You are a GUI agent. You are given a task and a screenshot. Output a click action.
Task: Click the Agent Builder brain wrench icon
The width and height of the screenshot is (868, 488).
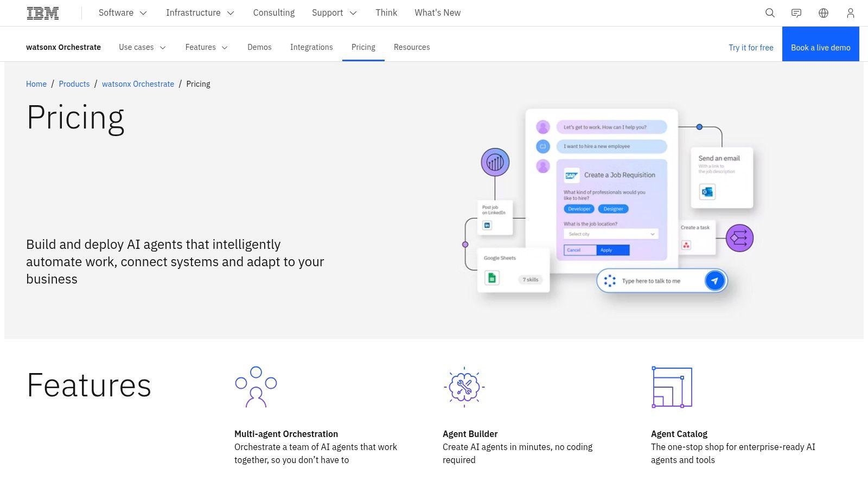464,387
